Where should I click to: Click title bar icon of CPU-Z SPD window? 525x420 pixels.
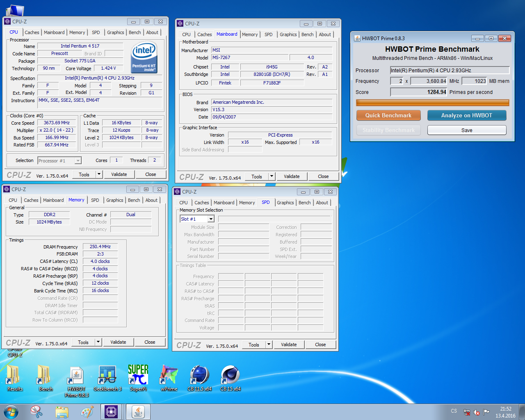coord(178,192)
